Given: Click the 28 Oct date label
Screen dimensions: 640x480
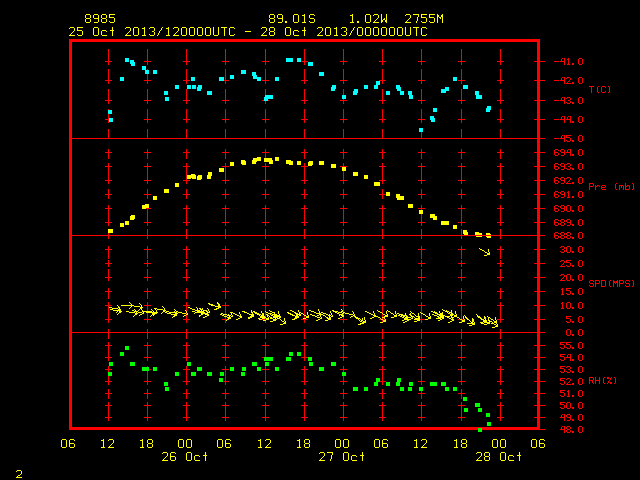Looking at the screenshot, I should (x=498, y=456).
